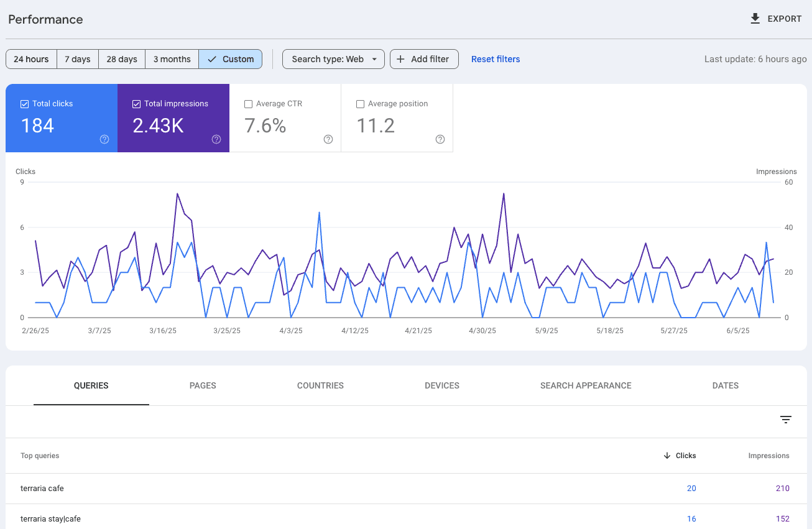Viewport: 812px width, 529px height.
Task: Open the Search type: Web dropdown
Action: [333, 59]
